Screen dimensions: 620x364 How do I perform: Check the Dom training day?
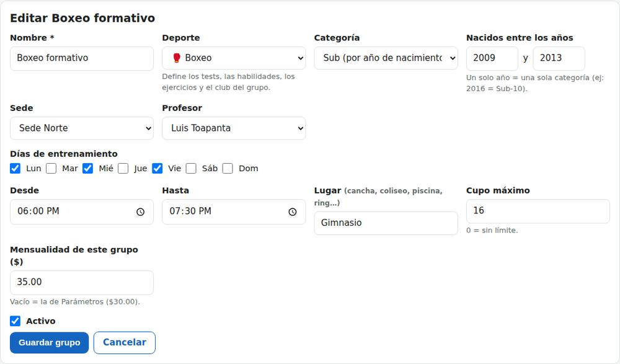click(228, 169)
